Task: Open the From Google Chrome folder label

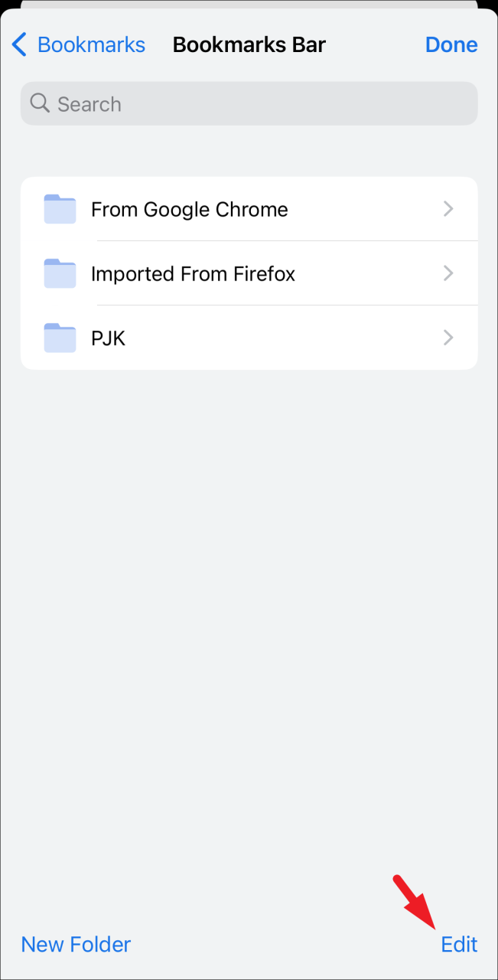Action: 190,209
